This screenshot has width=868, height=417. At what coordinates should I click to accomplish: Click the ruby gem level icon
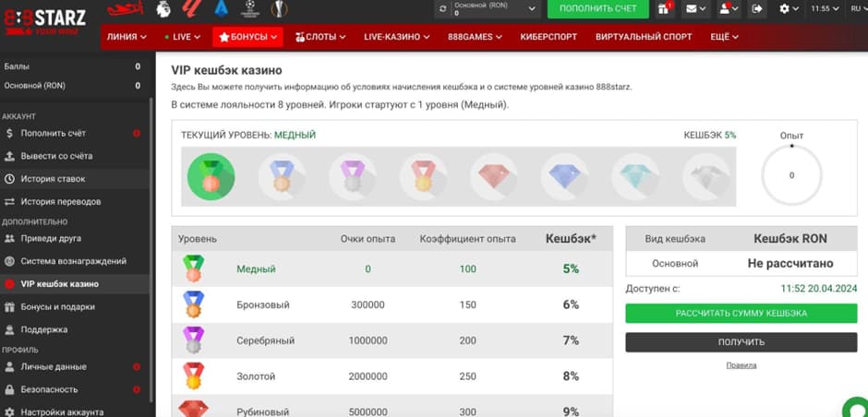click(492, 173)
